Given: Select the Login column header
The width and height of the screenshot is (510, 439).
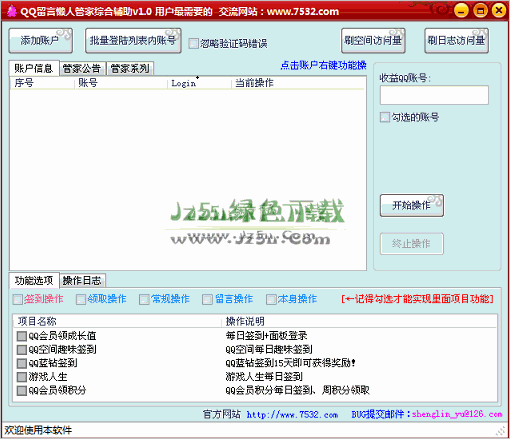Looking at the screenshot, I should pyautogui.click(x=199, y=83).
